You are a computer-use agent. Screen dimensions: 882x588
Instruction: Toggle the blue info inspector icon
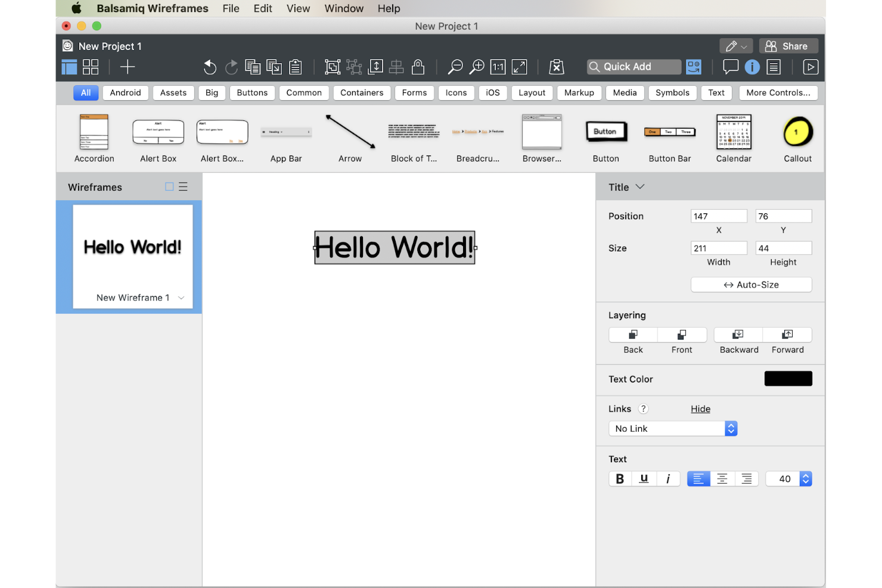752,67
